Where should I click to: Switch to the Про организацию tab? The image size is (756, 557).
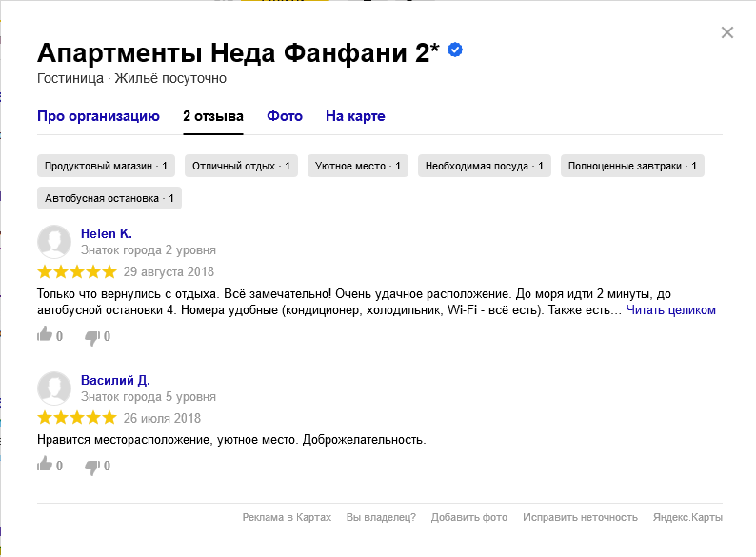pos(98,116)
